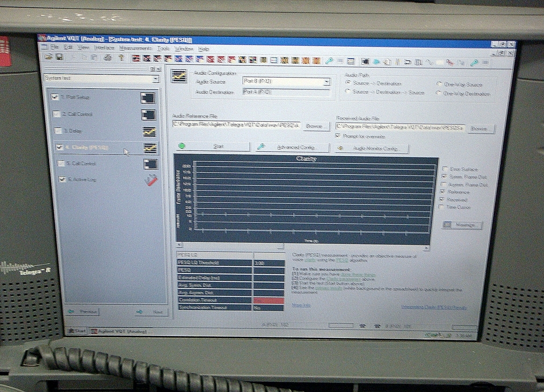Click the icon beside 2. Call Control
The height and width of the screenshot is (392, 544).
pyautogui.click(x=148, y=115)
